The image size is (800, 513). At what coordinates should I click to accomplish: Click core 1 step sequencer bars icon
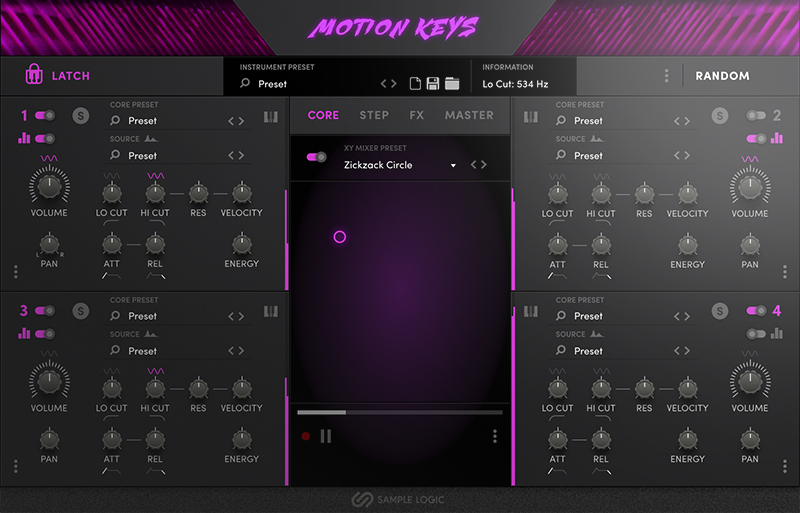click(x=24, y=138)
